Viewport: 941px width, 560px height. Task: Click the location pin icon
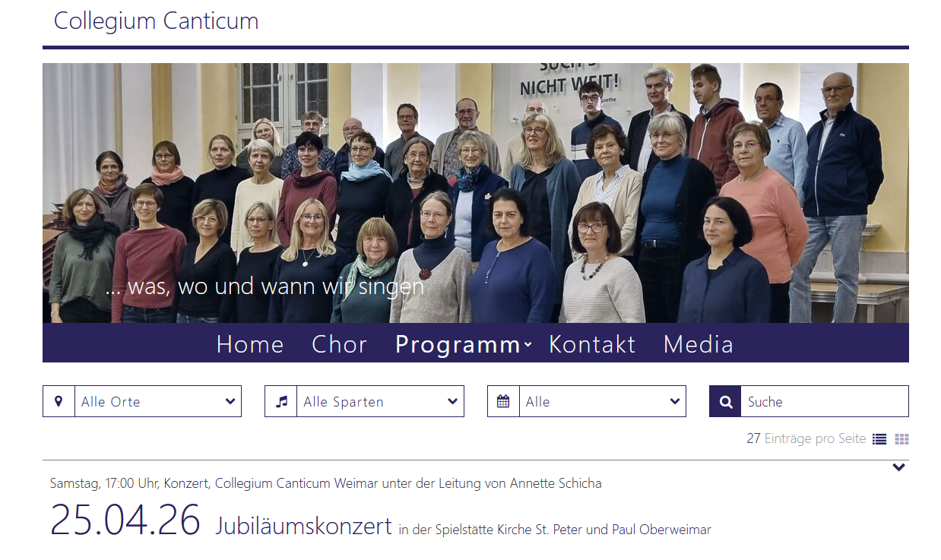pos(59,401)
